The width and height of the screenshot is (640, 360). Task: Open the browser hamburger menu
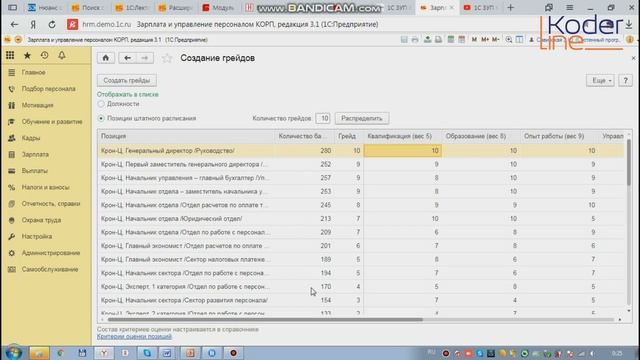[x=569, y=8]
